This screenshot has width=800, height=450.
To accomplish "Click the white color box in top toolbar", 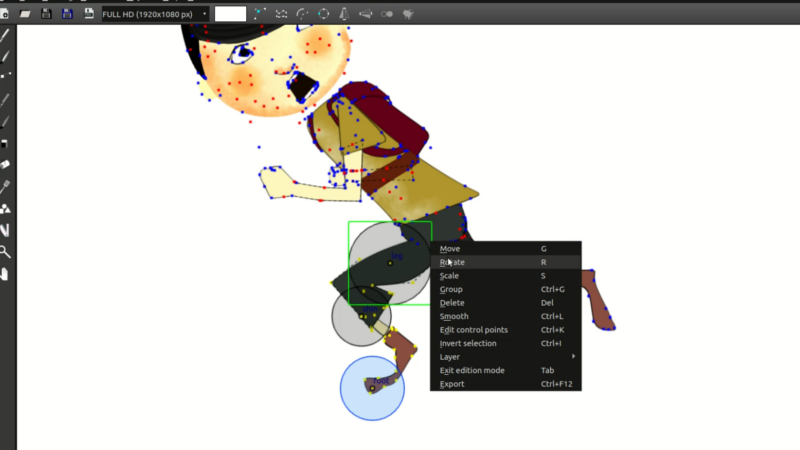I will (230, 14).
